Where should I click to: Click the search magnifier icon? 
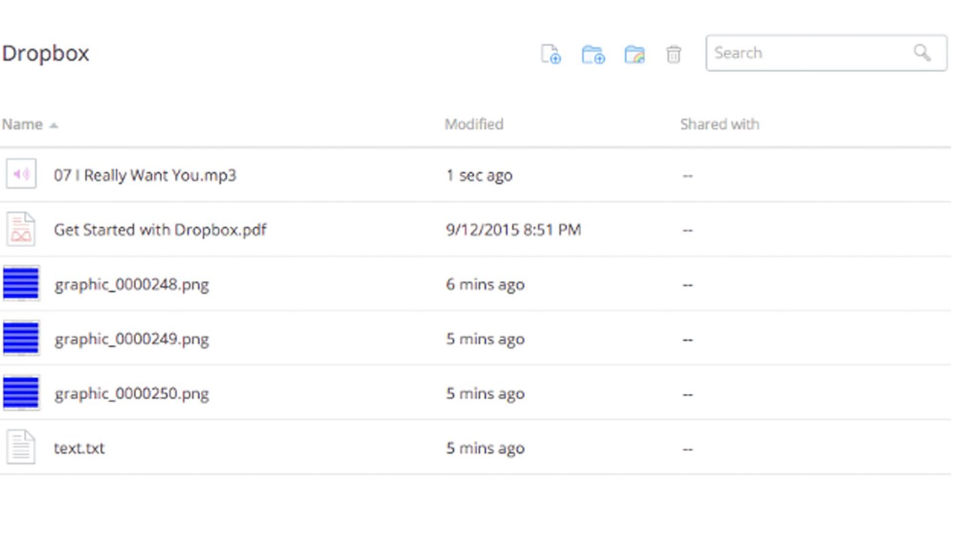tap(921, 52)
